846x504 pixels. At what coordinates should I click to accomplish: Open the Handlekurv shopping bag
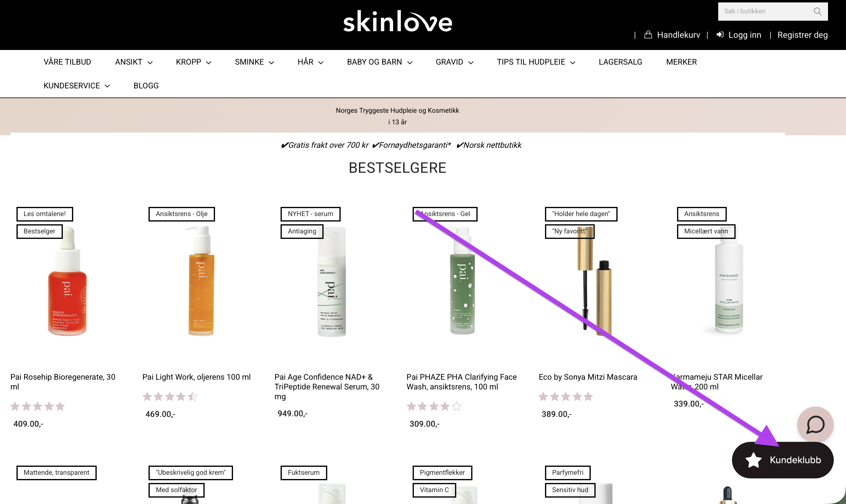(648, 35)
